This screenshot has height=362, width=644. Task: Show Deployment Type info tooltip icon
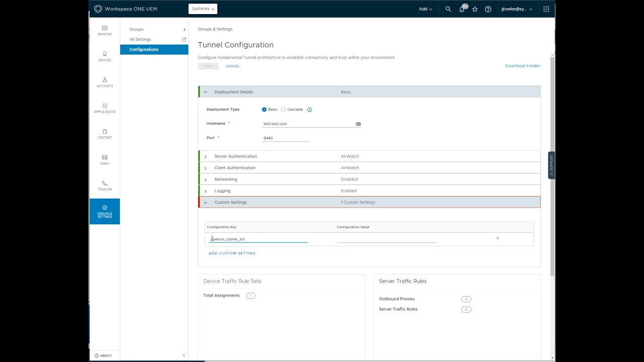click(309, 110)
